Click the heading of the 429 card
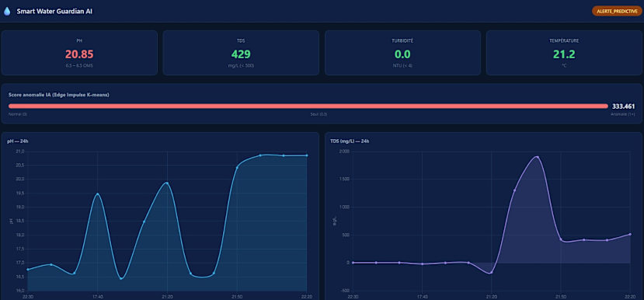644x300 pixels. tap(241, 40)
